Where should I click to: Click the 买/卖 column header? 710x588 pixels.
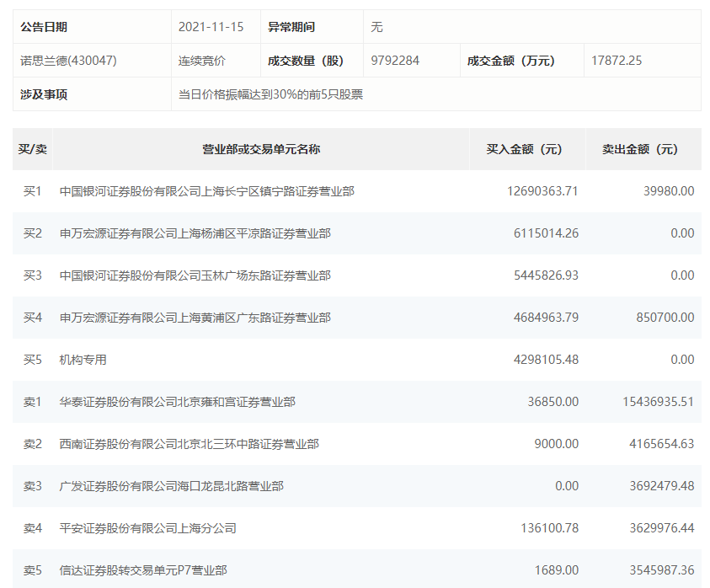pos(33,149)
